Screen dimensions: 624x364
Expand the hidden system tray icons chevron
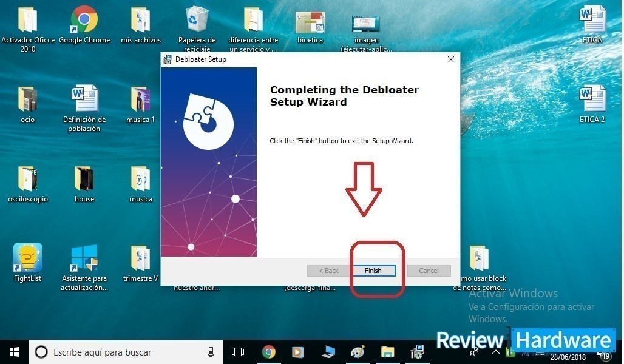point(495,352)
